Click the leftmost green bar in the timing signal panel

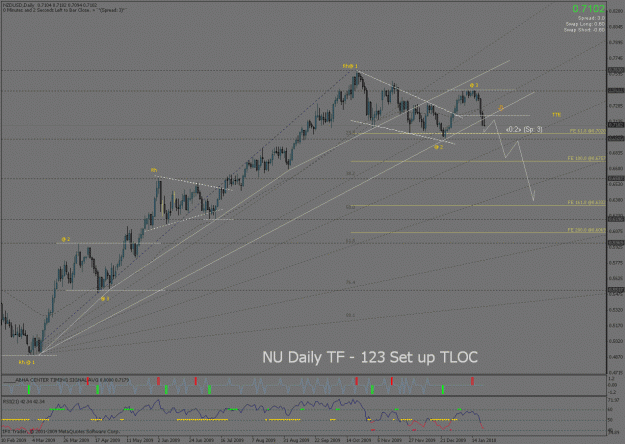29,389
